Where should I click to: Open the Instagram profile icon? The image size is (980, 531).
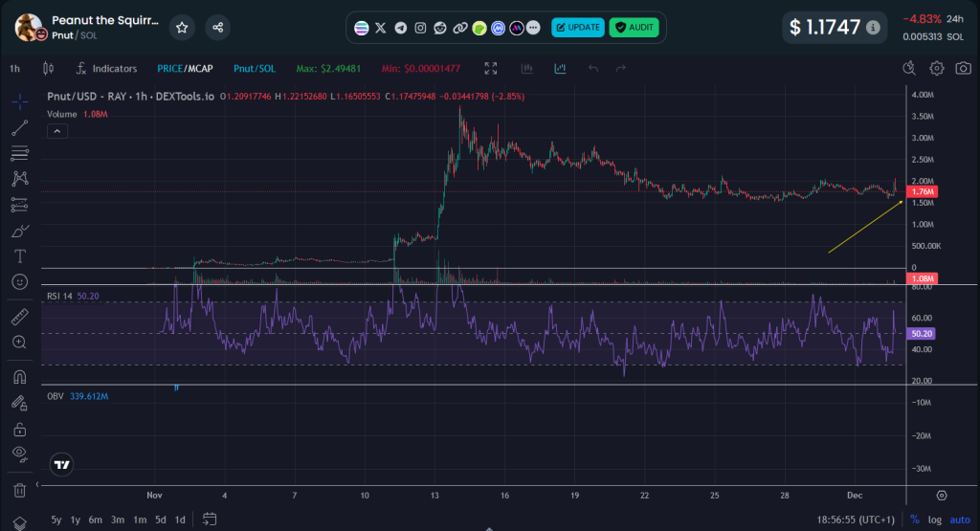[421, 28]
